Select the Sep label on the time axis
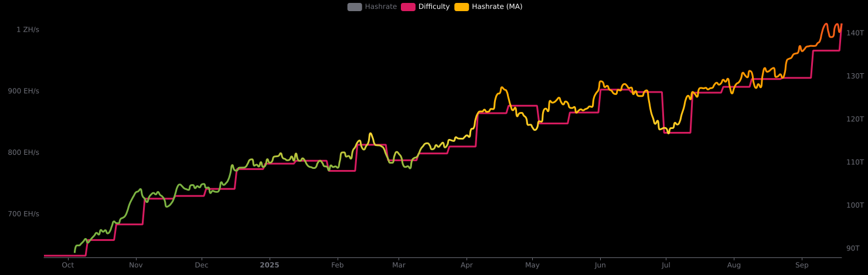This screenshot has width=868, height=275. (x=802, y=266)
